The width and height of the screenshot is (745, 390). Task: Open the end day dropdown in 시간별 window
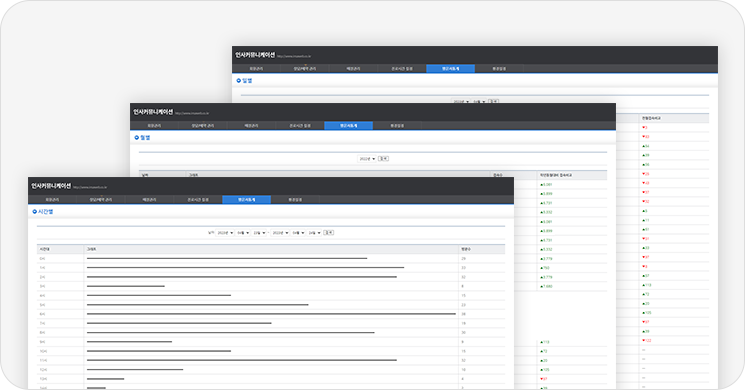click(x=315, y=233)
